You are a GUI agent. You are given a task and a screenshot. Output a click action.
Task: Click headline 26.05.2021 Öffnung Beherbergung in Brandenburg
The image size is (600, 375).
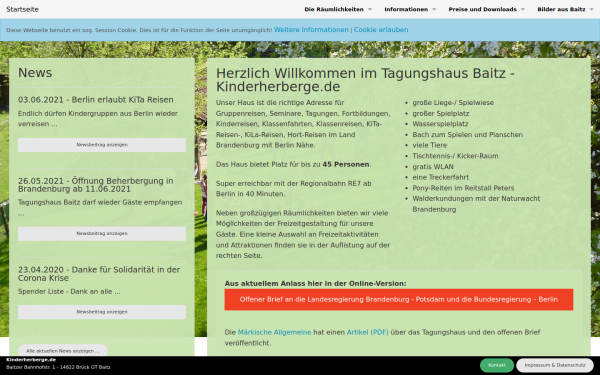pyautogui.click(x=96, y=185)
